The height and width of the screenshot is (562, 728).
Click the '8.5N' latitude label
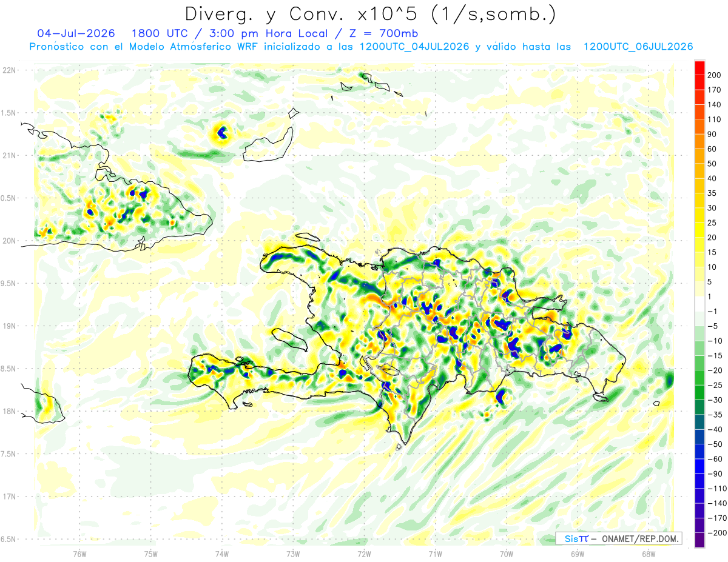coord(7,369)
